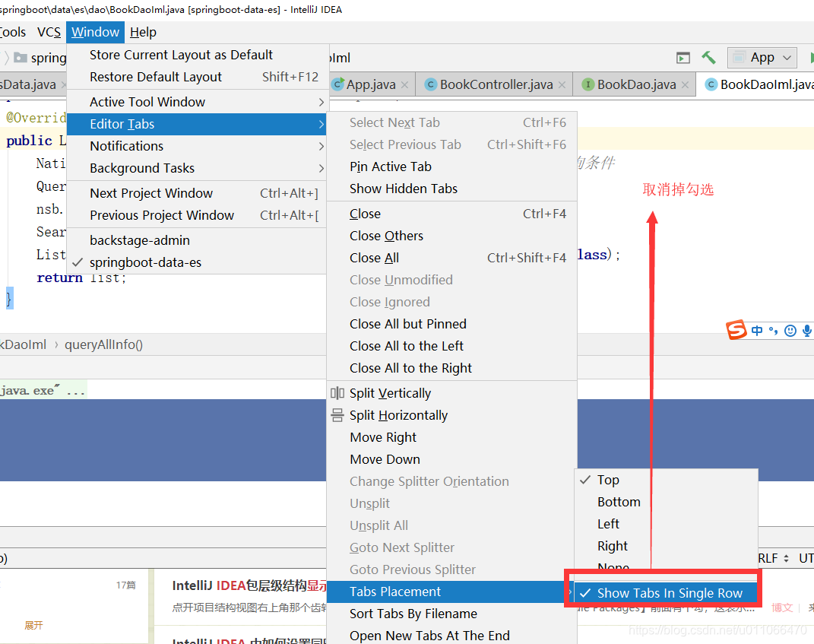Toggle Sogou Chinese/English mode icon
This screenshot has height=644, width=814.
pyautogui.click(x=757, y=330)
